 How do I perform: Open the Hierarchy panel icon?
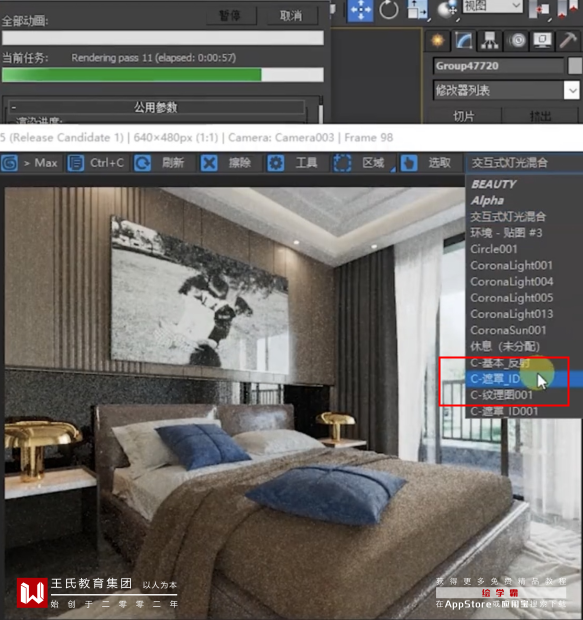(x=490, y=40)
